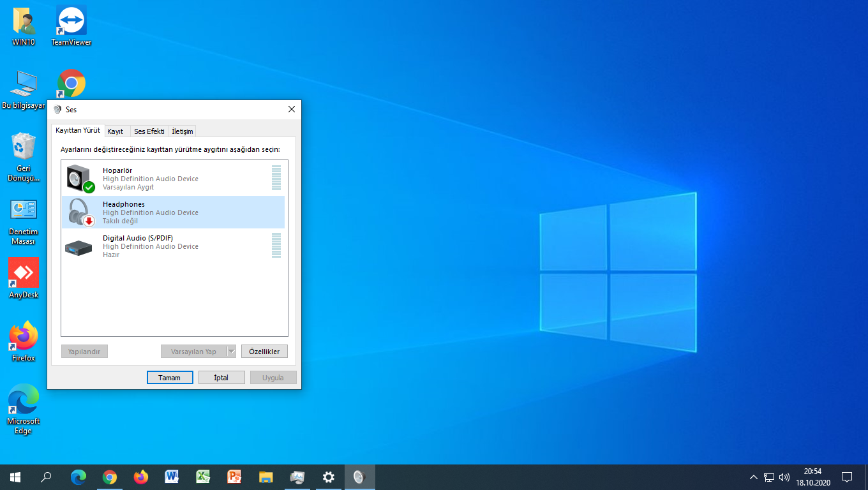Switch to Kayıttan Yürüt tab
Screen dimensions: 868x490
point(78,130)
